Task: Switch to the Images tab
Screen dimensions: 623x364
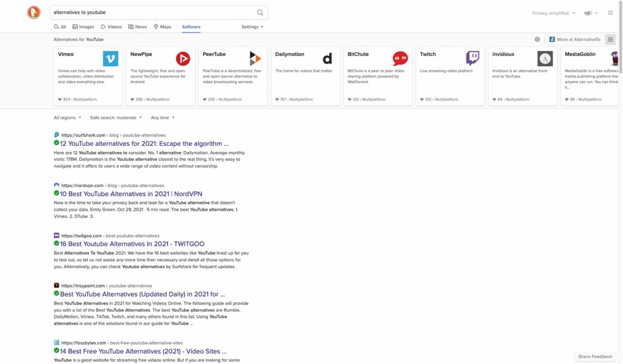Action: tap(84, 27)
